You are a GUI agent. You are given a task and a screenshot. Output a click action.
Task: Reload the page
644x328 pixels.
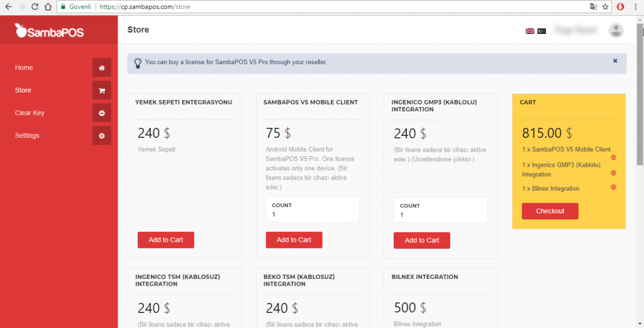[x=35, y=6]
